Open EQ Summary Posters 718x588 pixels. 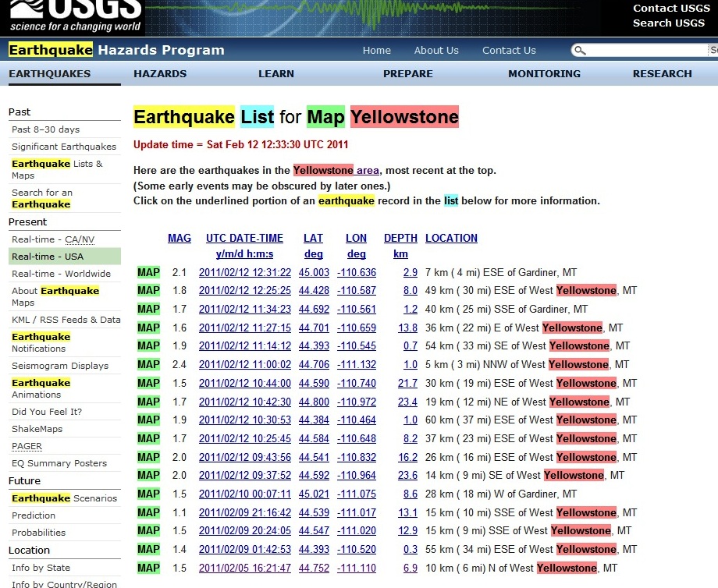coord(59,463)
